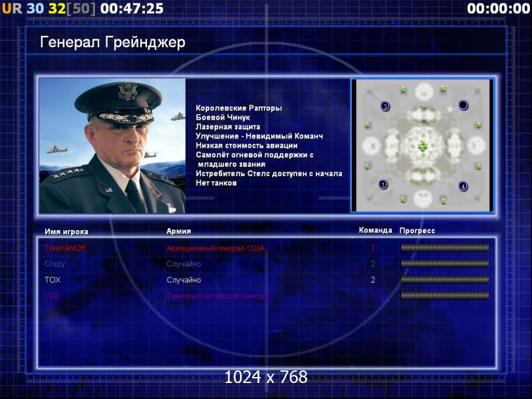
Task: Click the central supply dollar icon on minimap
Action: click(x=422, y=146)
